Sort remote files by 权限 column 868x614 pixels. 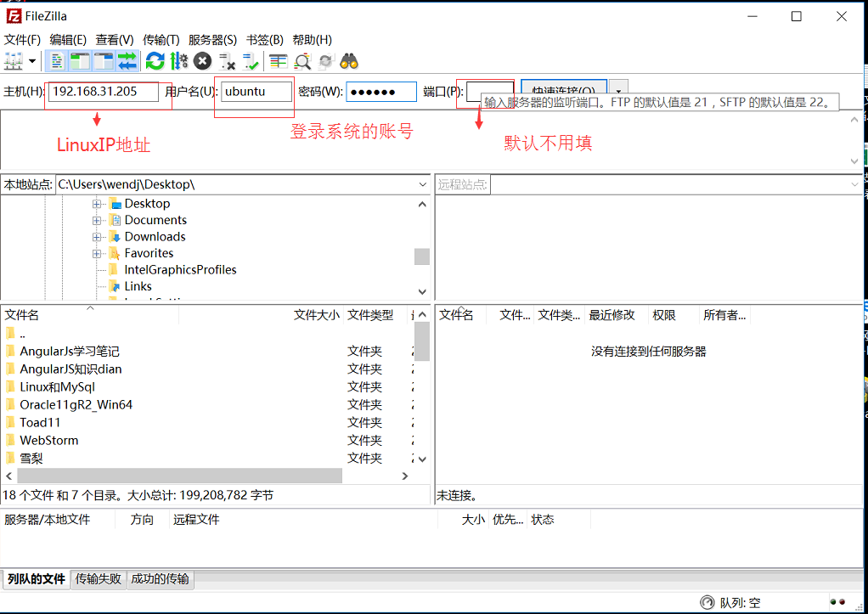[x=672, y=315]
